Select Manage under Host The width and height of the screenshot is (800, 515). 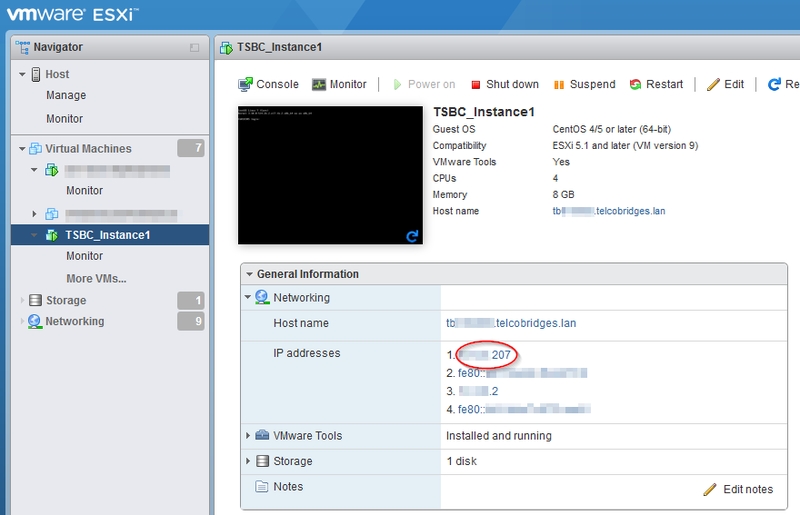click(66, 96)
